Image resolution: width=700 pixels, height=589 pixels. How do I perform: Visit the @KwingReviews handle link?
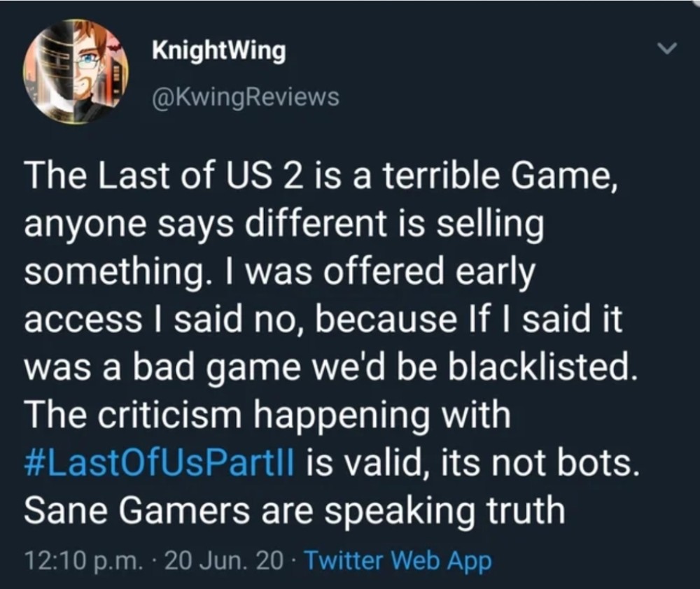pyautogui.click(x=244, y=97)
